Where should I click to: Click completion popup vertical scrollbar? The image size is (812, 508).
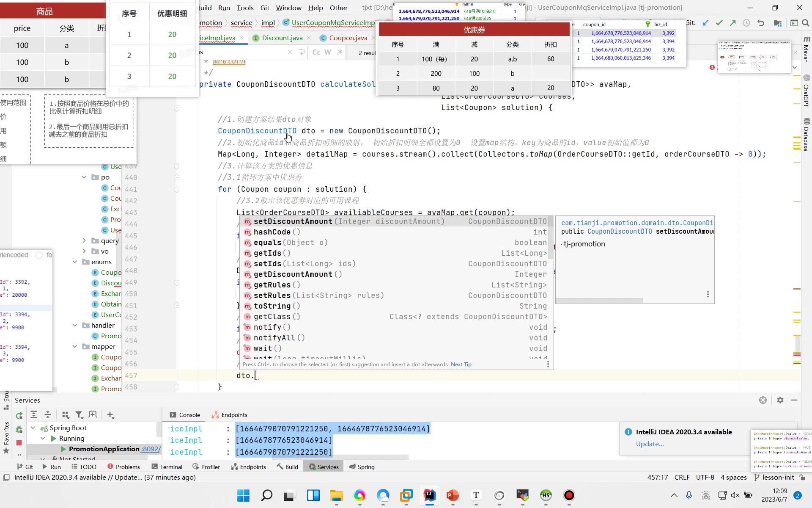[x=551, y=238]
